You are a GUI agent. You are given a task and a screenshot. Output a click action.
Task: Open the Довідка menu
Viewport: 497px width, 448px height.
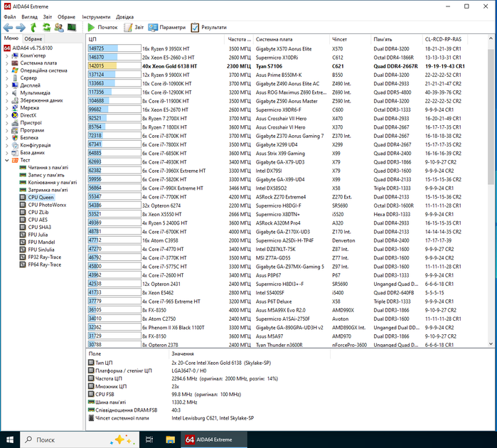click(125, 17)
